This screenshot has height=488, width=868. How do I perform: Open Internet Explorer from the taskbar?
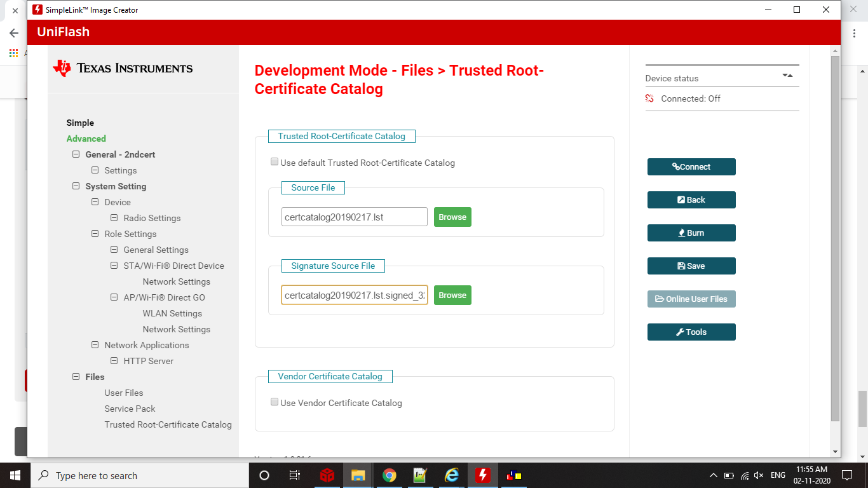(x=452, y=475)
